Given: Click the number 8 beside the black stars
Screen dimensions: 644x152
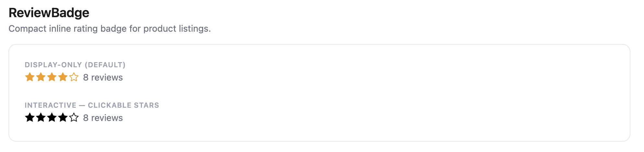Looking at the screenshot, I should 86,118.
